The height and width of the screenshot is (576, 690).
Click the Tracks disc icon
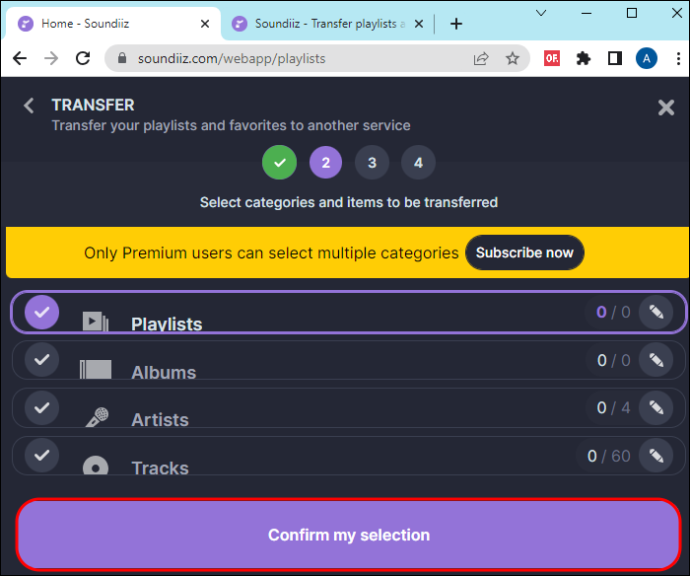pos(95,465)
